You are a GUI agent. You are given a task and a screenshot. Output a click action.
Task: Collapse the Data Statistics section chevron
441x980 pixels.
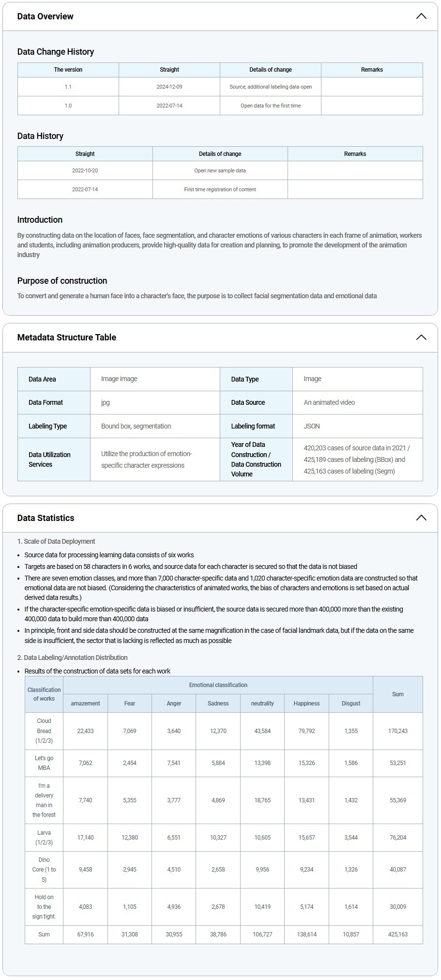click(x=421, y=518)
